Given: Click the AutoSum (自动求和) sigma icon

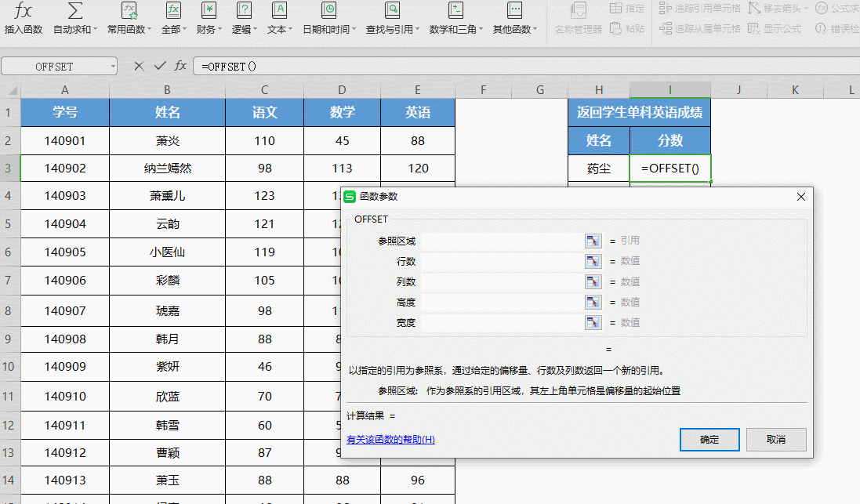Looking at the screenshot, I should [75, 11].
